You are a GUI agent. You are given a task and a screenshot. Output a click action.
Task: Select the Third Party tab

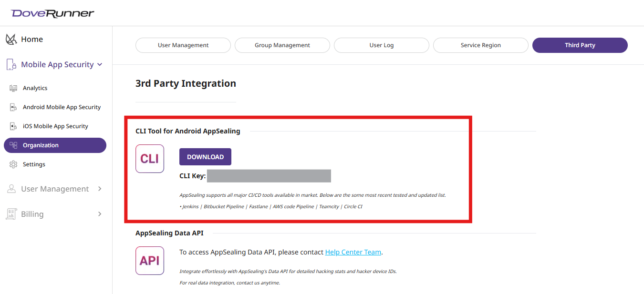click(580, 45)
